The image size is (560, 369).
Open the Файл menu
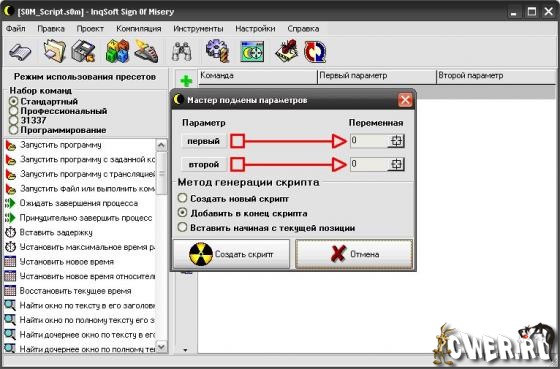pyautogui.click(x=15, y=29)
